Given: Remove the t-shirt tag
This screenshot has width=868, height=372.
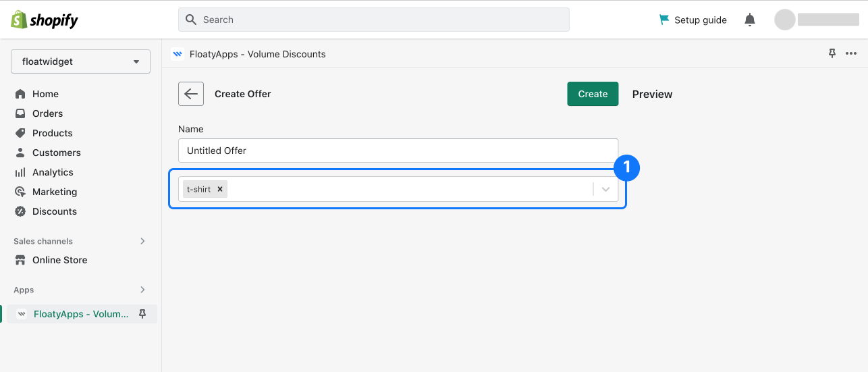Looking at the screenshot, I should 220,190.
